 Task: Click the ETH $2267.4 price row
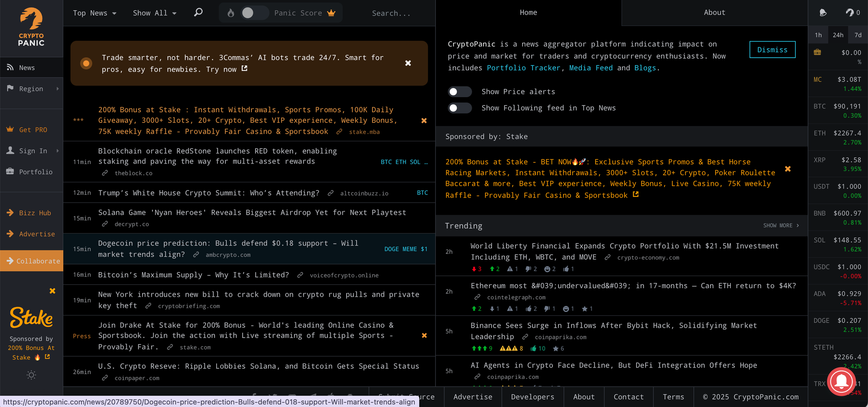(x=838, y=137)
